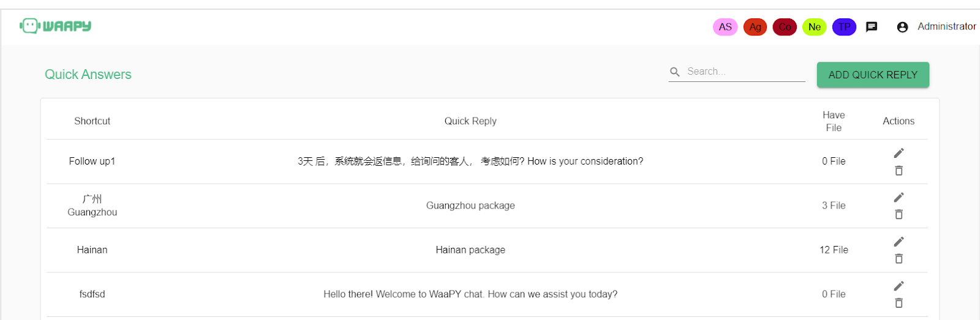This screenshot has height=320, width=980.
Task: Click the WAAPY logo
Action: pyautogui.click(x=56, y=26)
